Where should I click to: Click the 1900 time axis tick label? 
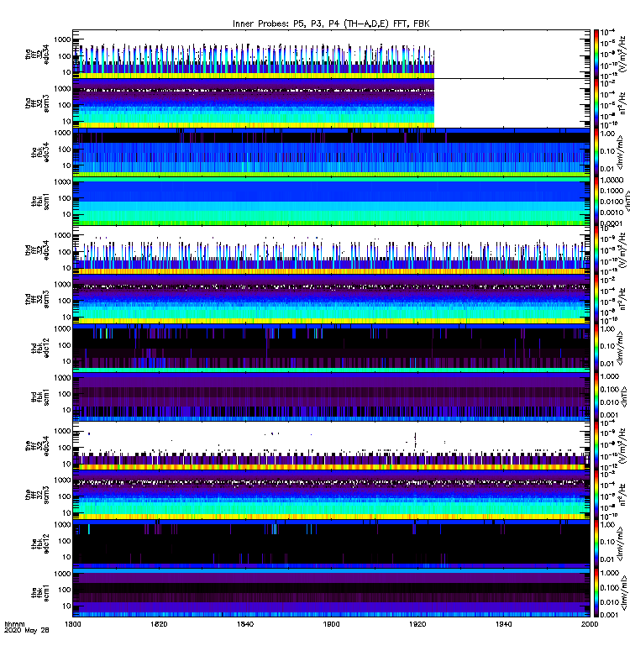331,624
